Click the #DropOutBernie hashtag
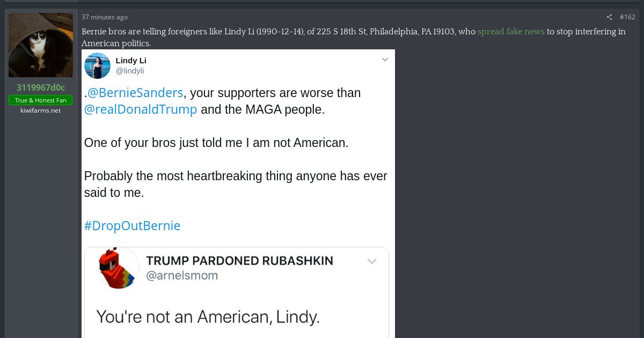This screenshot has height=338, width=644. coord(132,226)
